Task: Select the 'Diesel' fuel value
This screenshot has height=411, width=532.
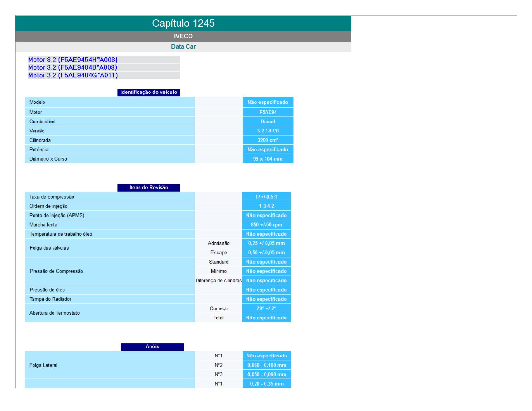Action: 268,122
